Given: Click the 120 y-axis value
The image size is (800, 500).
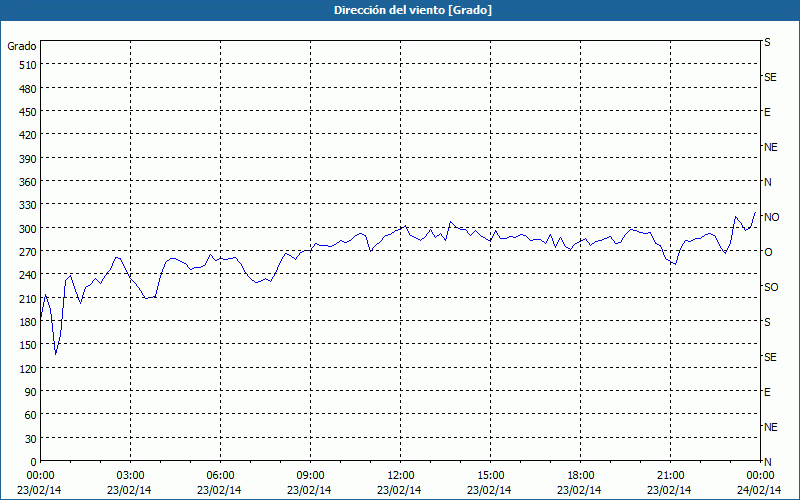Looking at the screenshot, I should (28, 369).
